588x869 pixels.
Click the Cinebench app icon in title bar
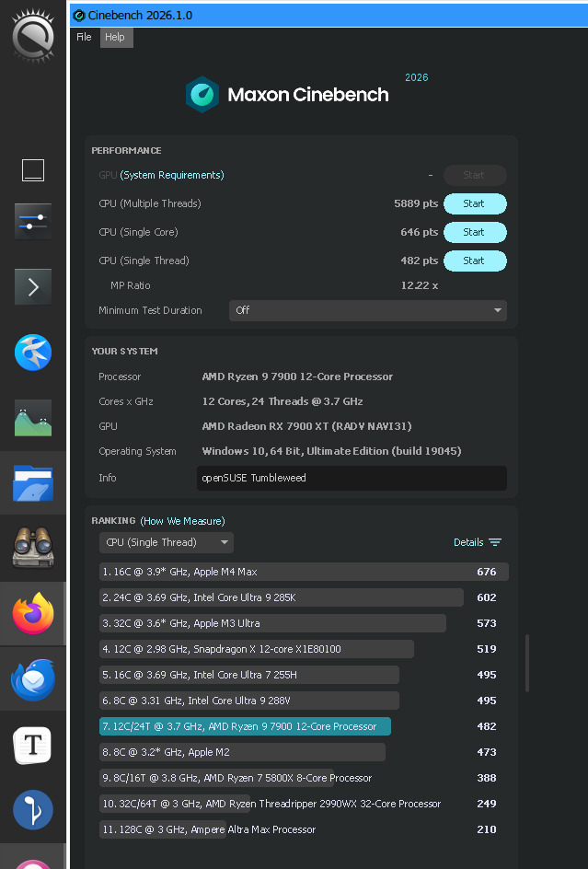pyautogui.click(x=79, y=15)
